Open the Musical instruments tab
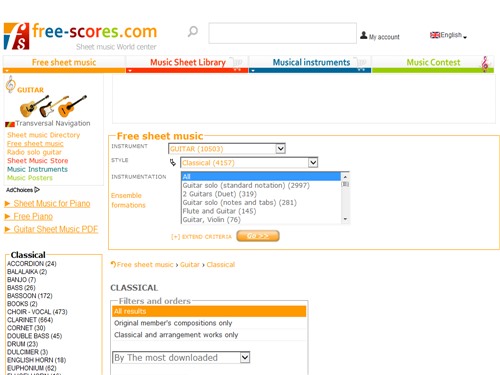Screen dimensions: 500x375 (310, 62)
